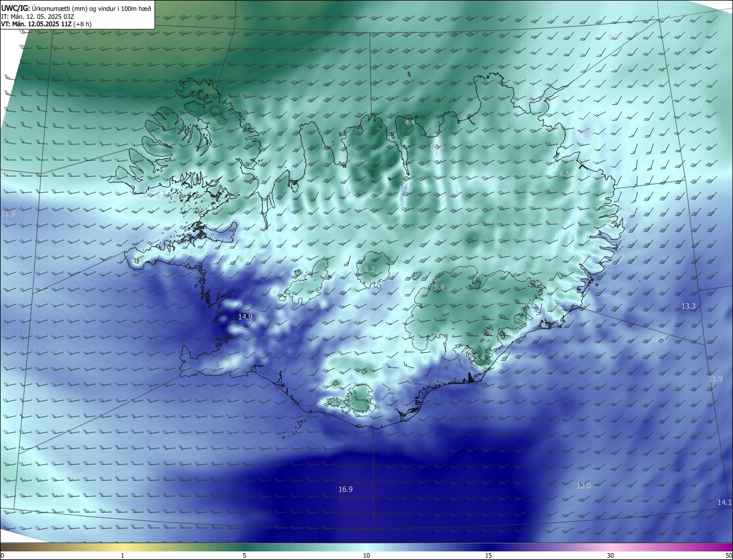
Task: Click the colorbar tick label 30
Action: pyautogui.click(x=610, y=555)
